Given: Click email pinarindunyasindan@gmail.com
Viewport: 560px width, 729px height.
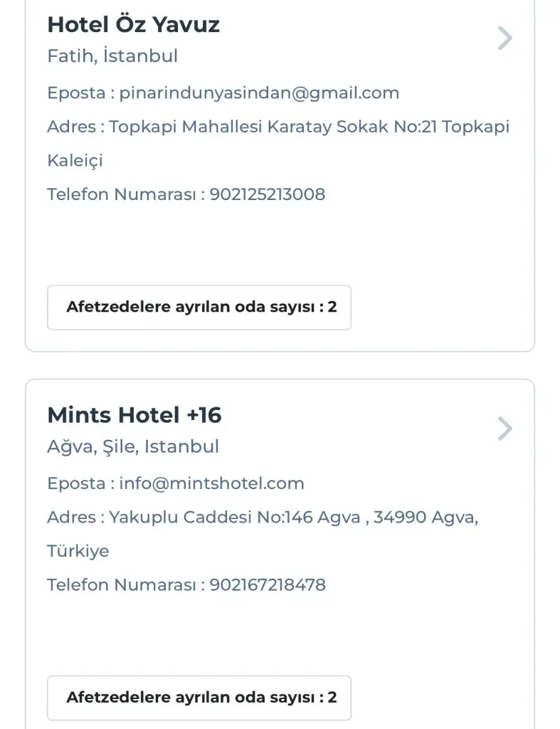Looking at the screenshot, I should click(259, 93).
